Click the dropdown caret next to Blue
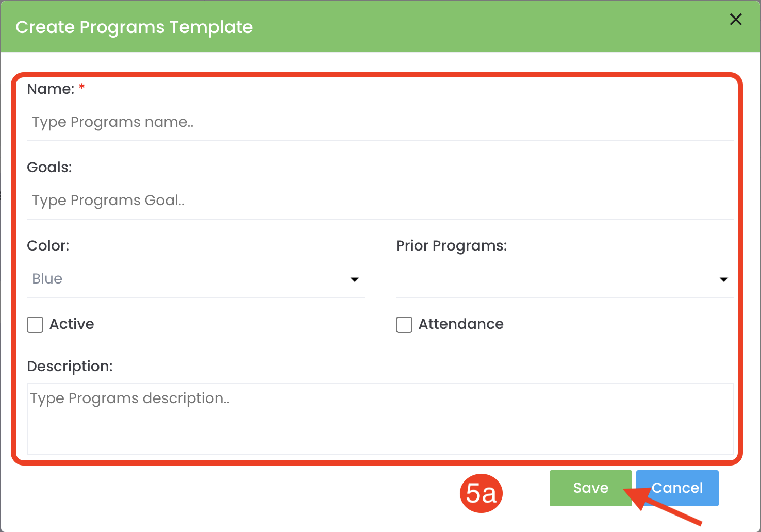 point(355,279)
